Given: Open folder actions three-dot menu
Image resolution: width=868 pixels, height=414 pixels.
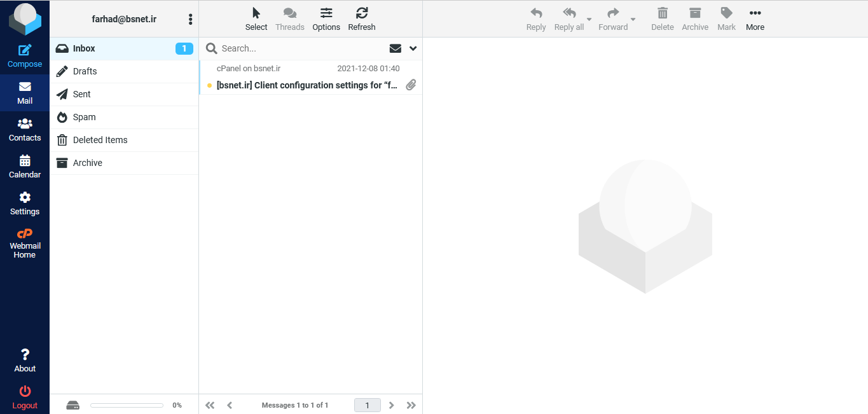Looking at the screenshot, I should pos(190,19).
